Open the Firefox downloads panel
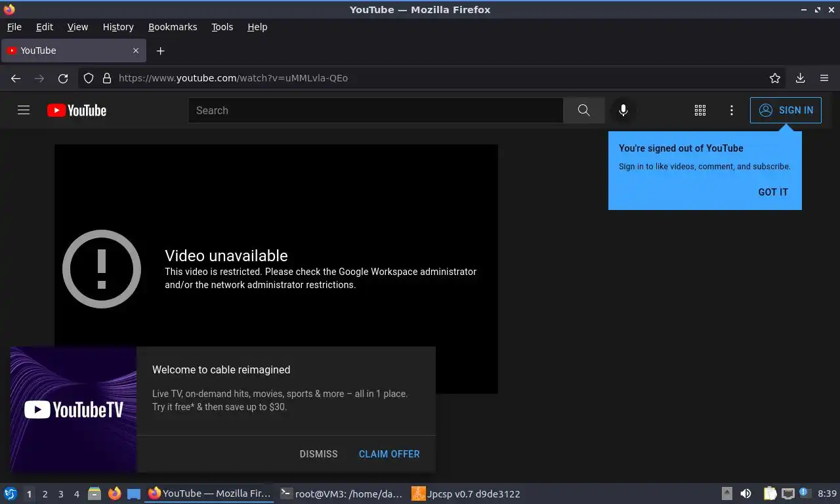The image size is (840, 504). [800, 78]
